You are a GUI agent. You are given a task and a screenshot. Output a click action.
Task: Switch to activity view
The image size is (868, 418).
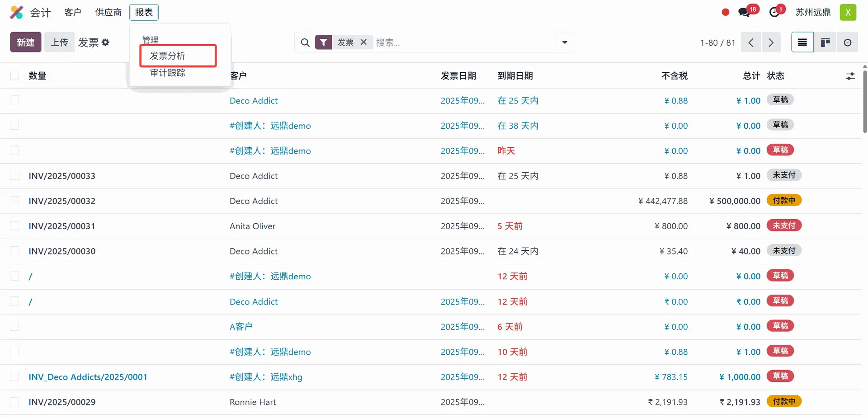click(x=848, y=42)
